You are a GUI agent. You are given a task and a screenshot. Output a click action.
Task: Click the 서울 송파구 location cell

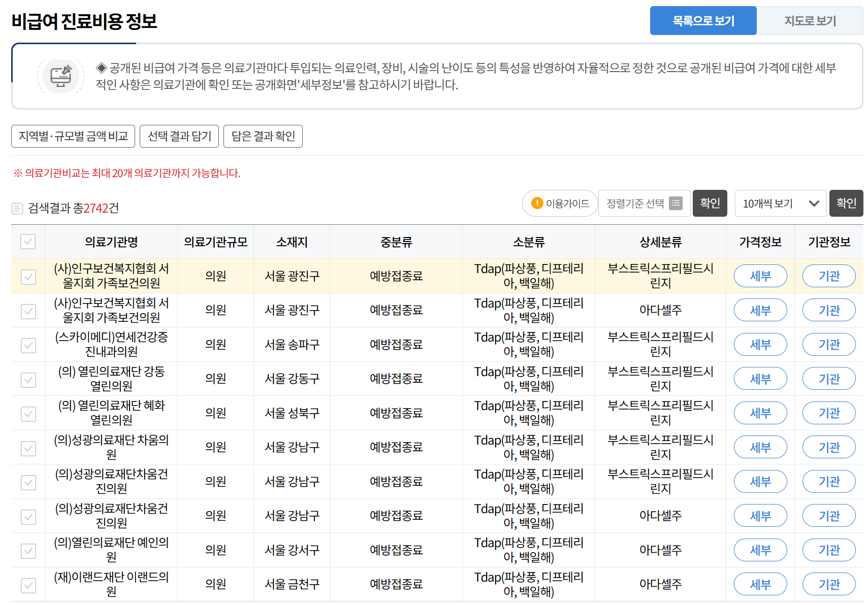point(292,345)
